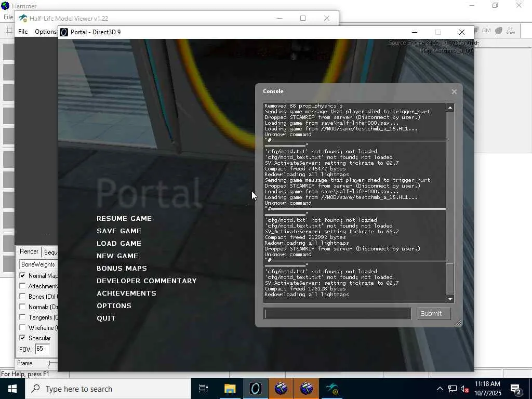
Task: Show hidden system tray icons
Action: (440, 389)
